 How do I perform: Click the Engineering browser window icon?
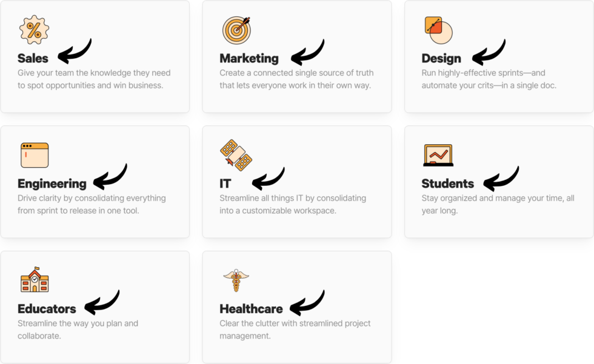click(x=34, y=155)
